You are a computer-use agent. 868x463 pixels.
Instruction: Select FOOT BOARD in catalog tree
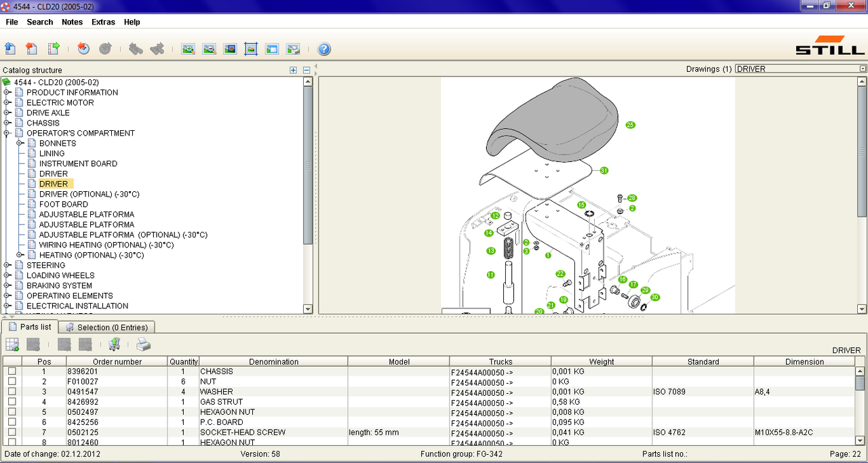[64, 204]
